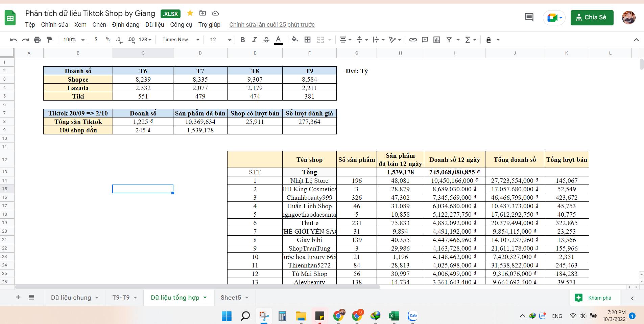Open Zalo from the taskbar
This screenshot has width=644, height=324.
coord(413,316)
